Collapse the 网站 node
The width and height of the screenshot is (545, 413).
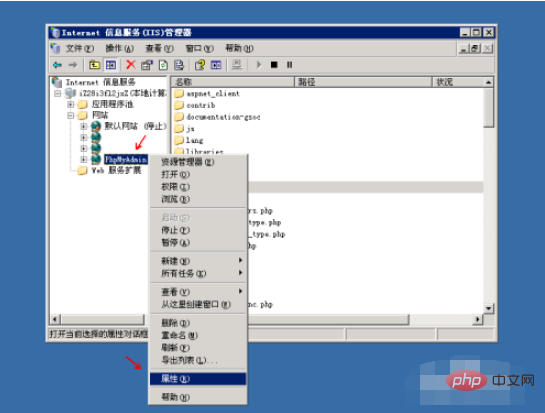pos(71,115)
